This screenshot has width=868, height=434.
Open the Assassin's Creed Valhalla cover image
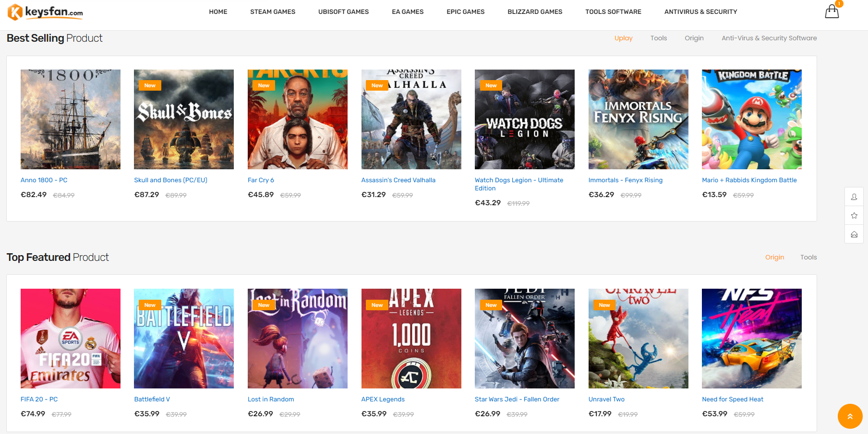point(411,119)
